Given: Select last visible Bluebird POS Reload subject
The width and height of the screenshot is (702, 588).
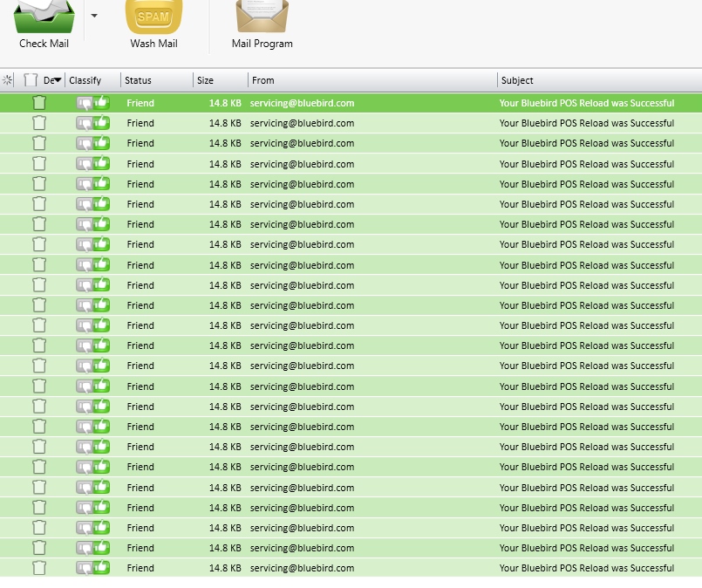Looking at the screenshot, I should click(x=586, y=568).
